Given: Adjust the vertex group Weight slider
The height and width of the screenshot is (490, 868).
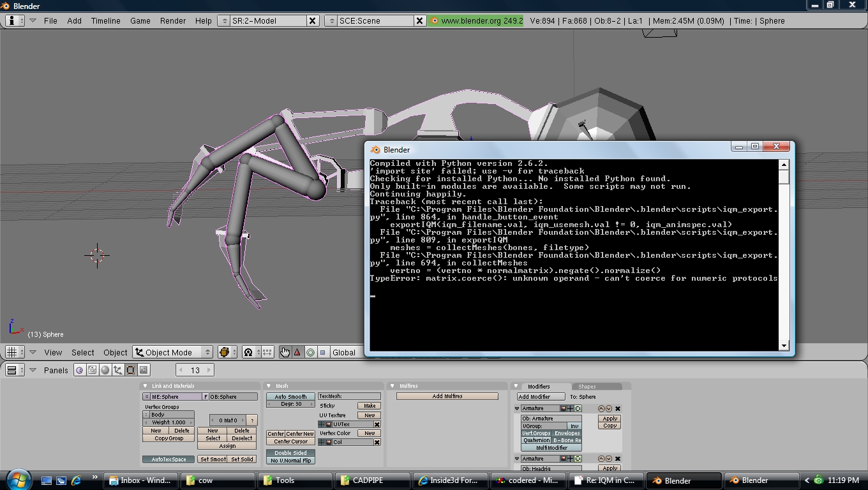Looking at the screenshot, I should (x=168, y=422).
